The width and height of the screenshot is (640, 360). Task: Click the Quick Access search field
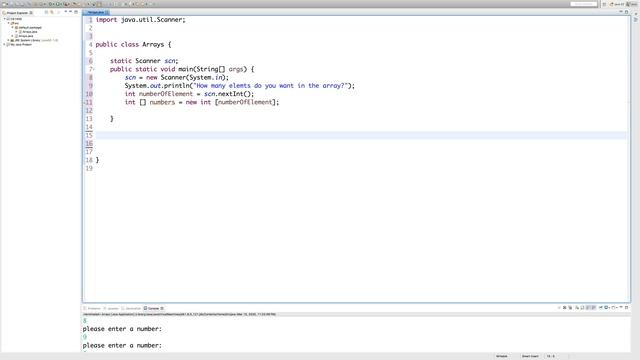(x=584, y=4)
